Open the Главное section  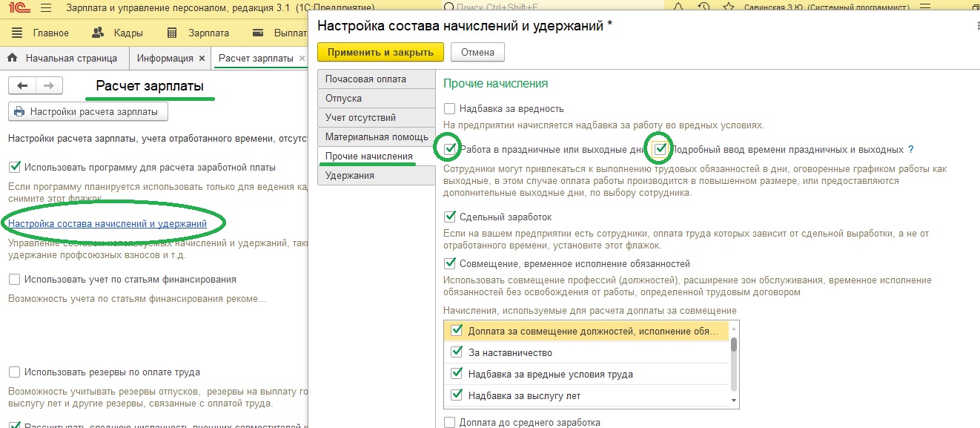[x=51, y=33]
